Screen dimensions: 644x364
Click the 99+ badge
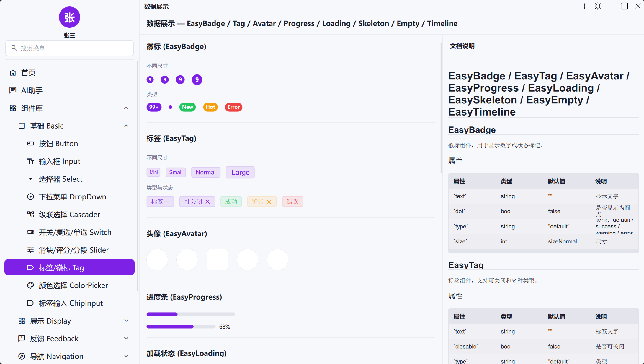[154, 107]
